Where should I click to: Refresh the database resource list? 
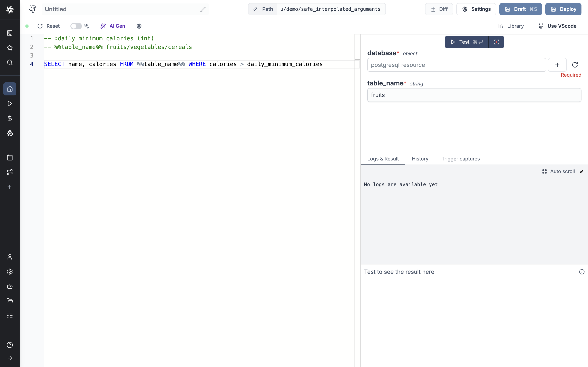(575, 65)
